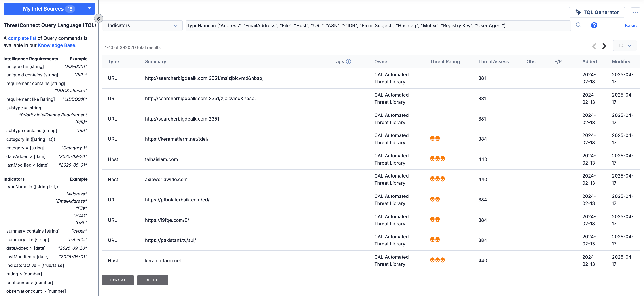Click the Tags info icon
The image size is (644, 296).
(x=348, y=62)
